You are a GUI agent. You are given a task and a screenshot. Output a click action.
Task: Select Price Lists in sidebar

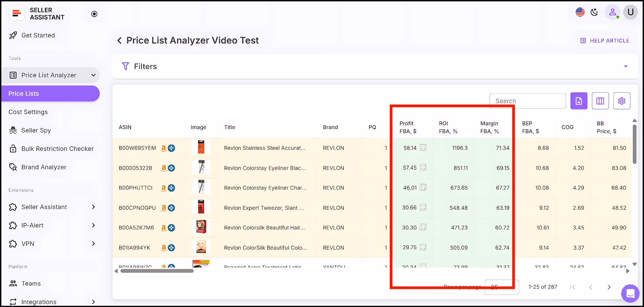(x=51, y=93)
